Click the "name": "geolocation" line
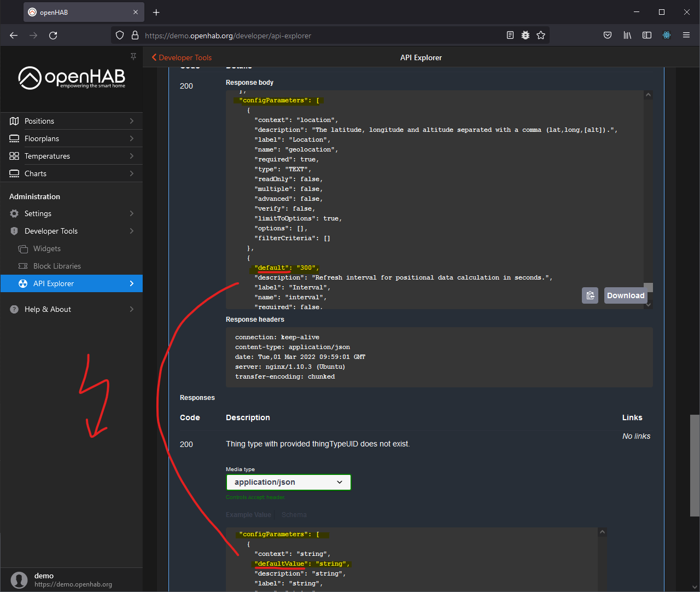This screenshot has width=700, height=592. 296,149
